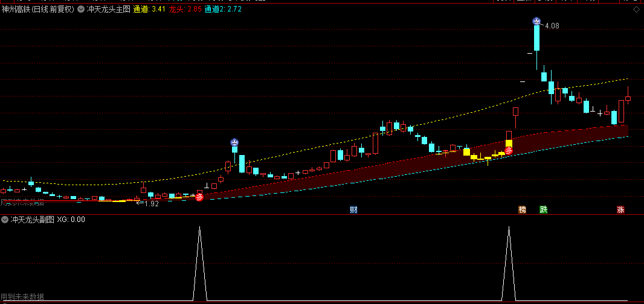Select the yellow 通道: 3.41 value
This screenshot has height=304, width=644.
(149, 9)
